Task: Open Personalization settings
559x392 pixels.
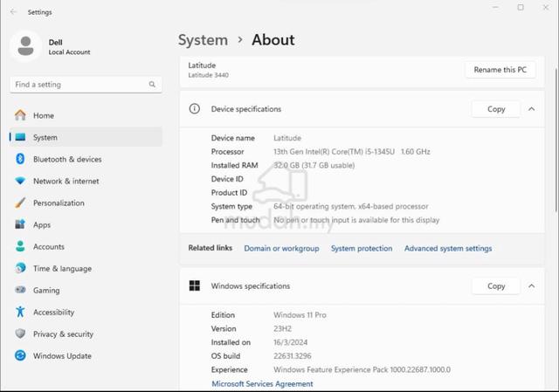Action: tap(86, 203)
